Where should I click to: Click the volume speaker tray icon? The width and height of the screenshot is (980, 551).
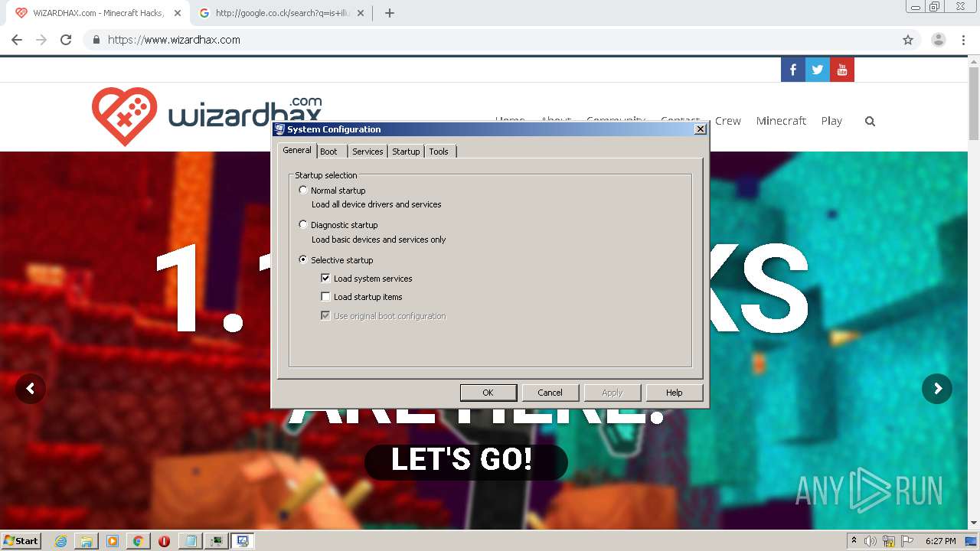[871, 541]
